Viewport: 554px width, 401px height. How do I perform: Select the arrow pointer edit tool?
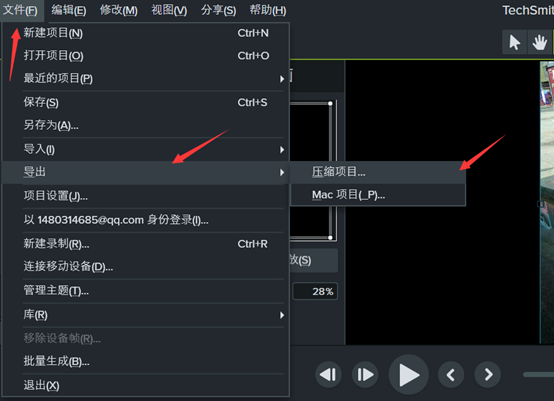point(514,42)
